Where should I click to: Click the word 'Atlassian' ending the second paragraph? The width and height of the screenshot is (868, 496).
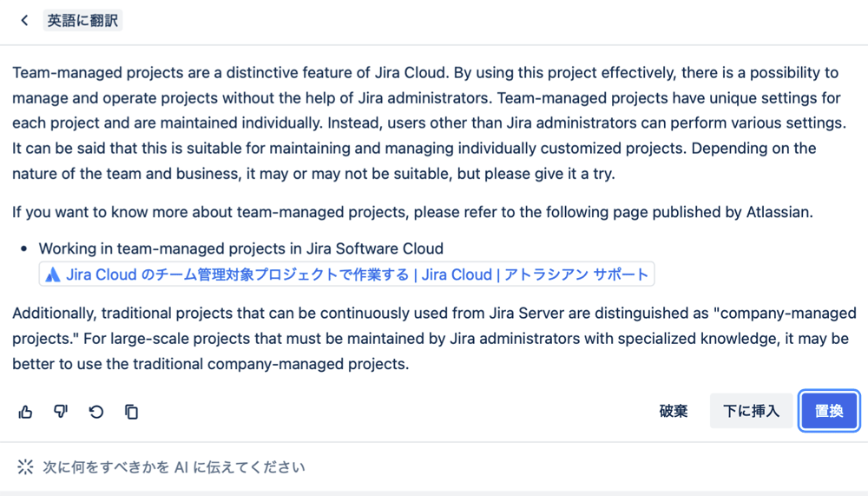778,212
